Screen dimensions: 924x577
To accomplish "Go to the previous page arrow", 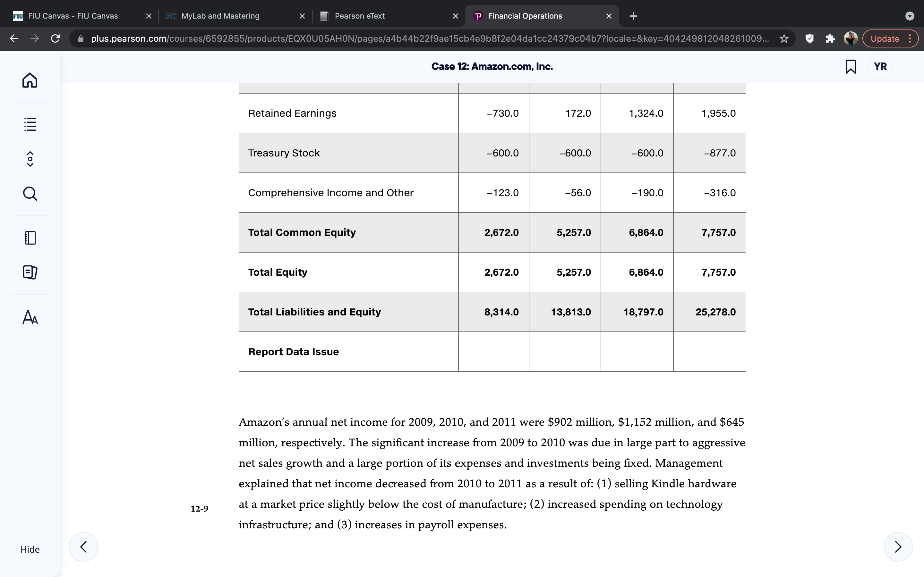I will (83, 547).
